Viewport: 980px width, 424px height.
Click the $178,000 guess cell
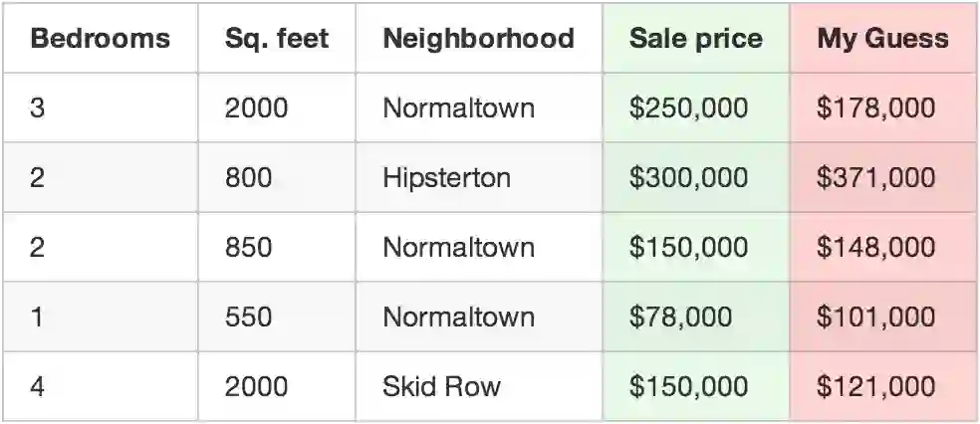[875, 108]
